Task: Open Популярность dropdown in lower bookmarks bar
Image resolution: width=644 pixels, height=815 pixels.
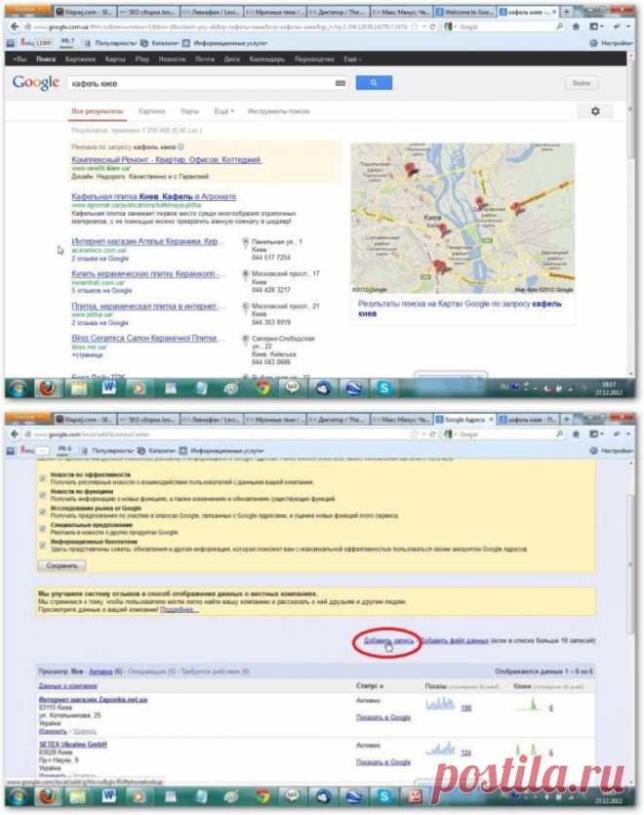Action: [107, 451]
